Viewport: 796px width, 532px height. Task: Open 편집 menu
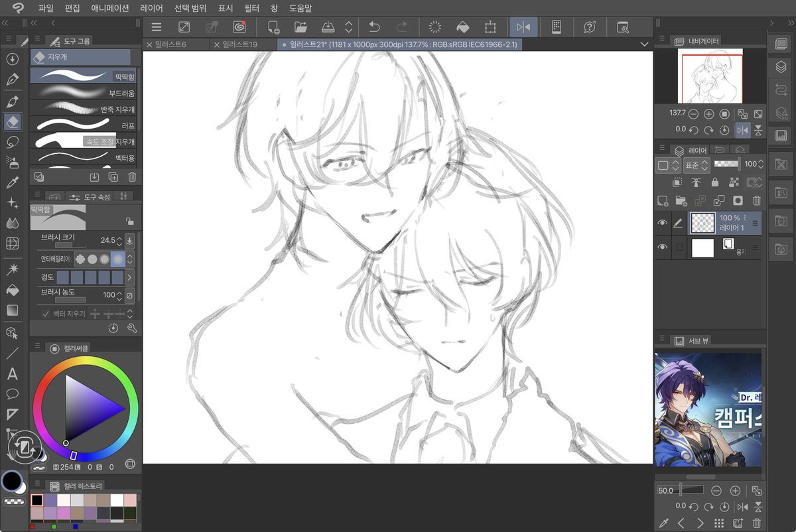pyautogui.click(x=72, y=9)
